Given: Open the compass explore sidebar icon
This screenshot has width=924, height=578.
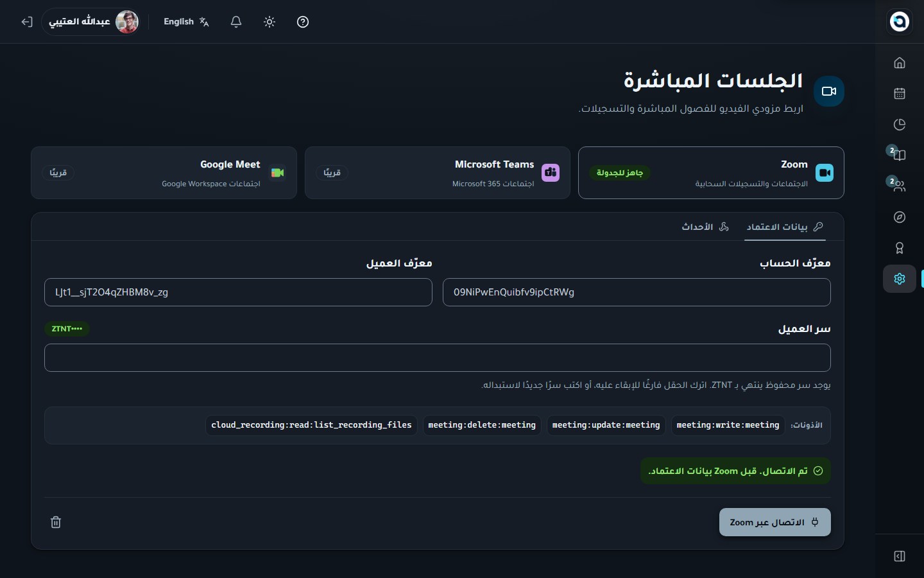Looking at the screenshot, I should coord(899,217).
